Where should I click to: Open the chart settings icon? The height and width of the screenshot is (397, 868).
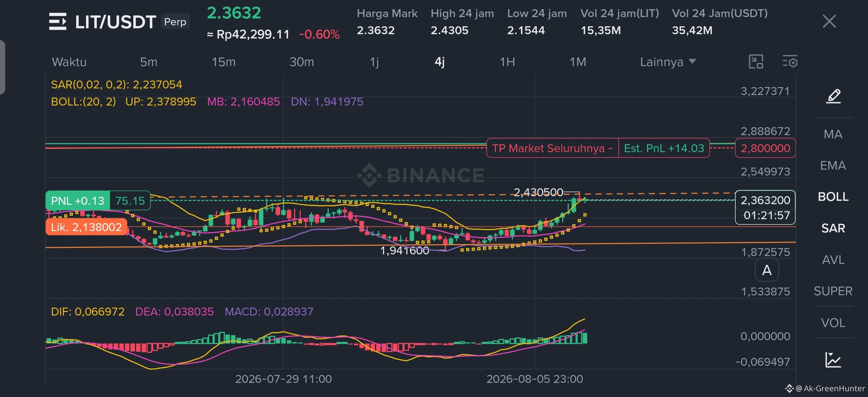790,62
